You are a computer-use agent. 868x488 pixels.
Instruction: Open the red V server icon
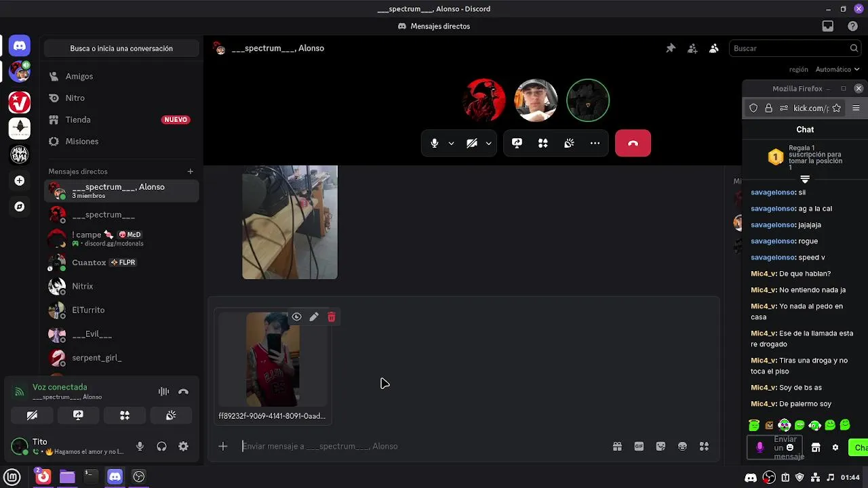point(20,102)
